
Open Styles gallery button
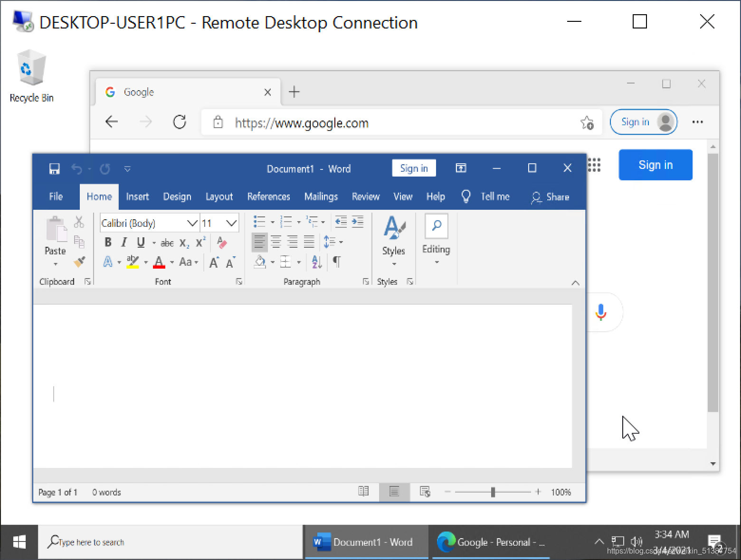[x=394, y=241]
